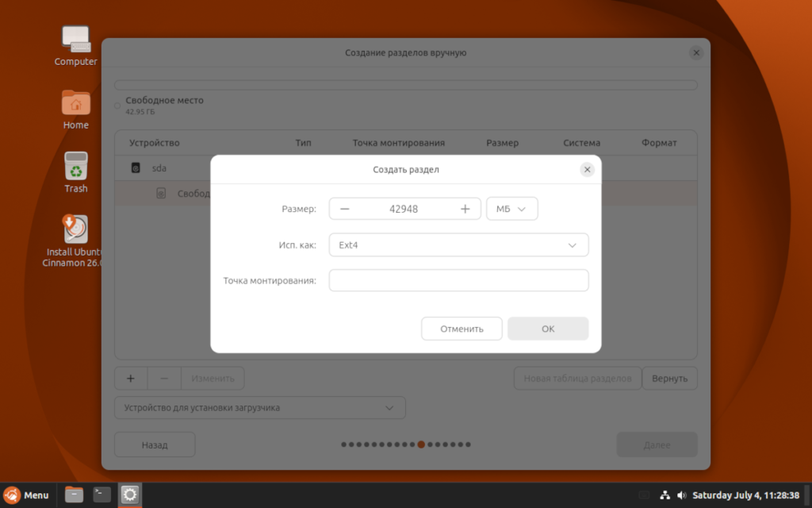Decrease the partition size with minus button
Screen dimensions: 812x508
[x=344, y=209]
